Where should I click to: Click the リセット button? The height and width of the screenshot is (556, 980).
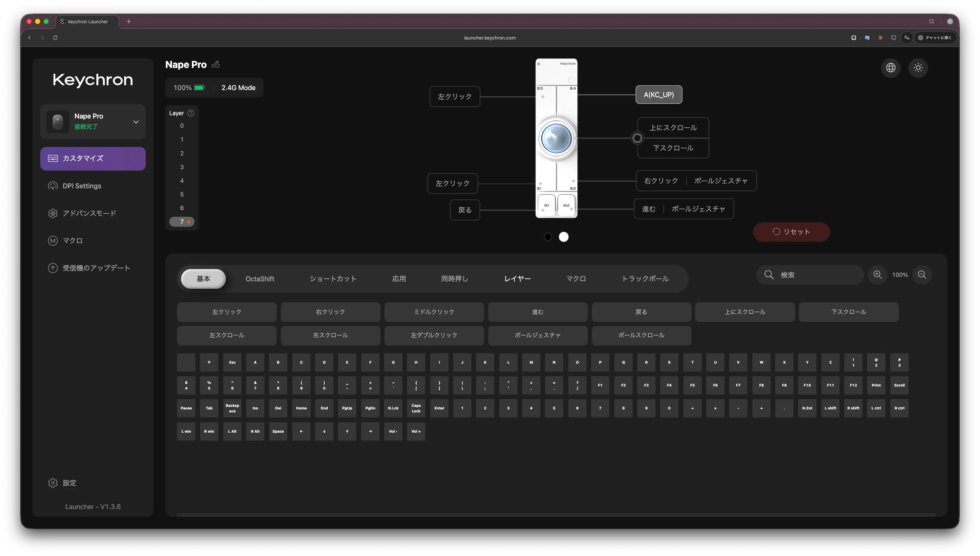[x=791, y=232]
